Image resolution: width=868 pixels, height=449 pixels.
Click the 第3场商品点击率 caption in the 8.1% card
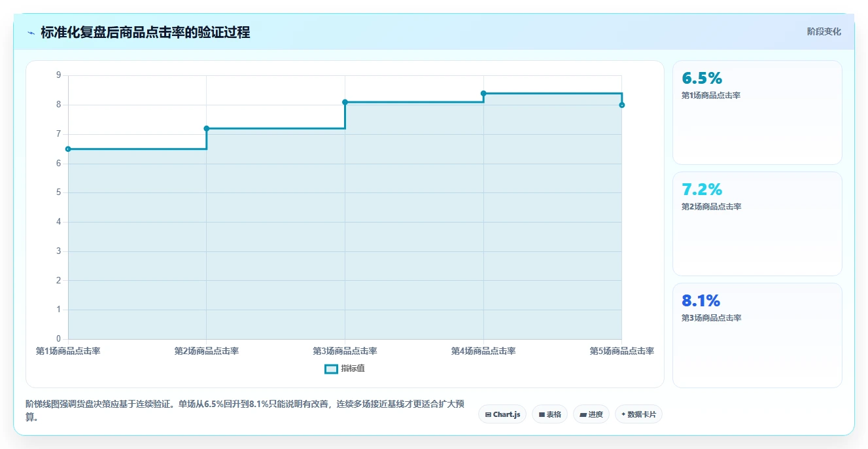pos(712,318)
